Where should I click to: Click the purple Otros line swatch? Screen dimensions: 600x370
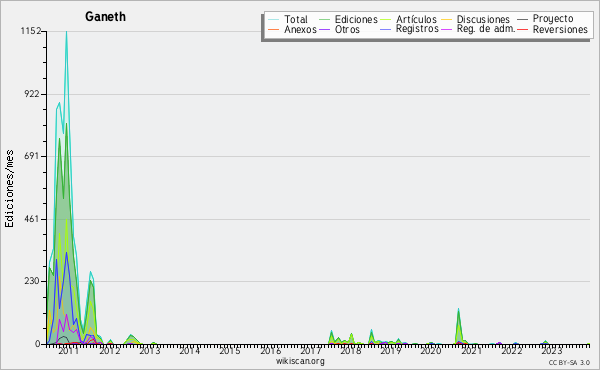pos(324,29)
